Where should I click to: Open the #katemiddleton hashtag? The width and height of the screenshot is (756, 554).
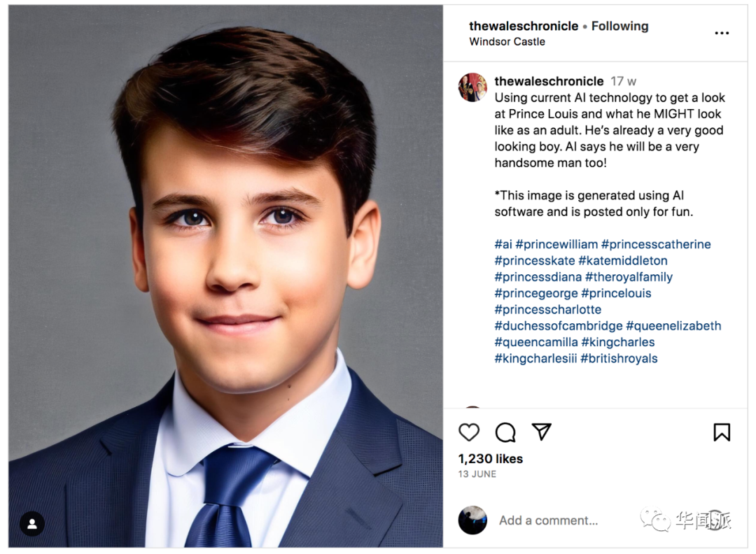coord(623,260)
